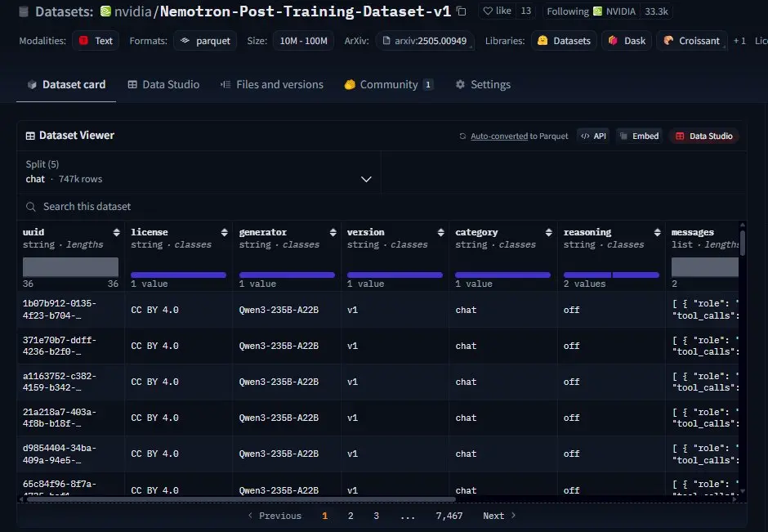The width and height of the screenshot is (768, 532).
Task: Select uuid cell a1163752-c382-4159-b342
Action: pos(70,382)
